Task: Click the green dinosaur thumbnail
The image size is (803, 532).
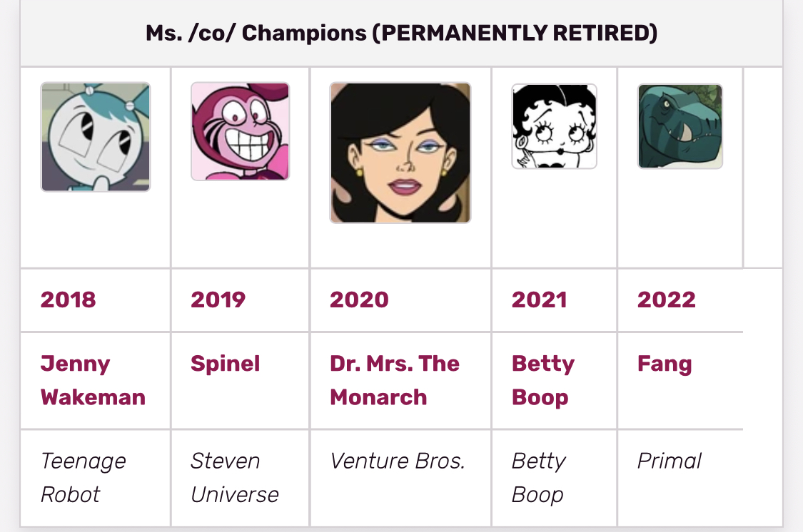Action: pos(680,126)
